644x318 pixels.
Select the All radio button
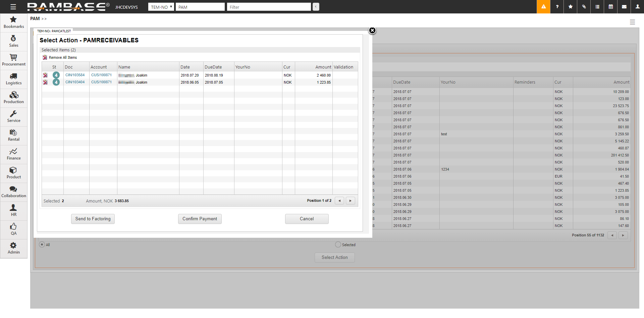pyautogui.click(x=42, y=244)
